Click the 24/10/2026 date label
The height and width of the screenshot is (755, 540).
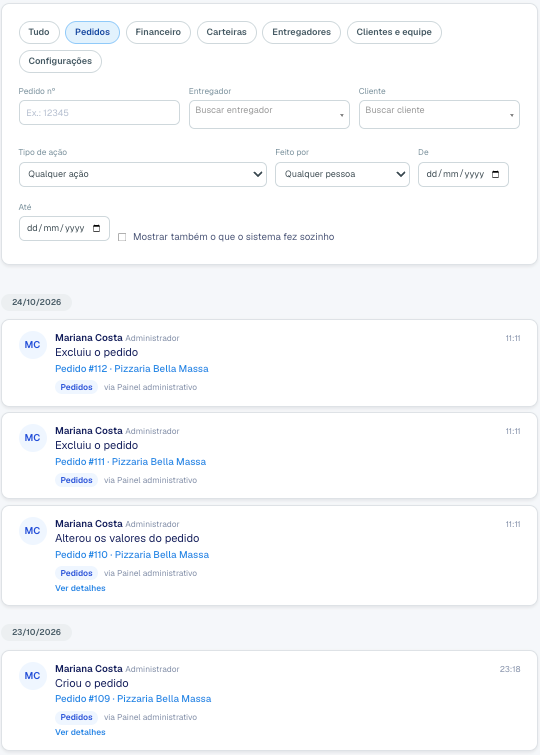coord(37,302)
